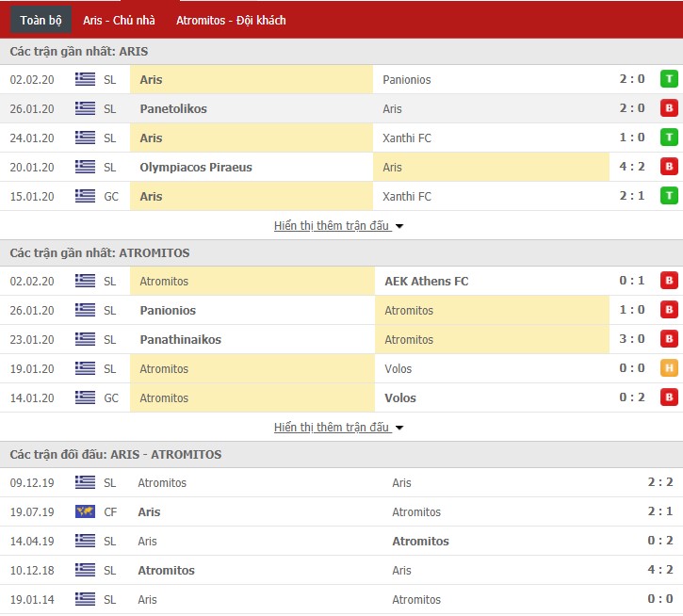Screen dimensions: 683x616
Task: Click date 19.07.19 in head-to-head list
Action: [32, 511]
